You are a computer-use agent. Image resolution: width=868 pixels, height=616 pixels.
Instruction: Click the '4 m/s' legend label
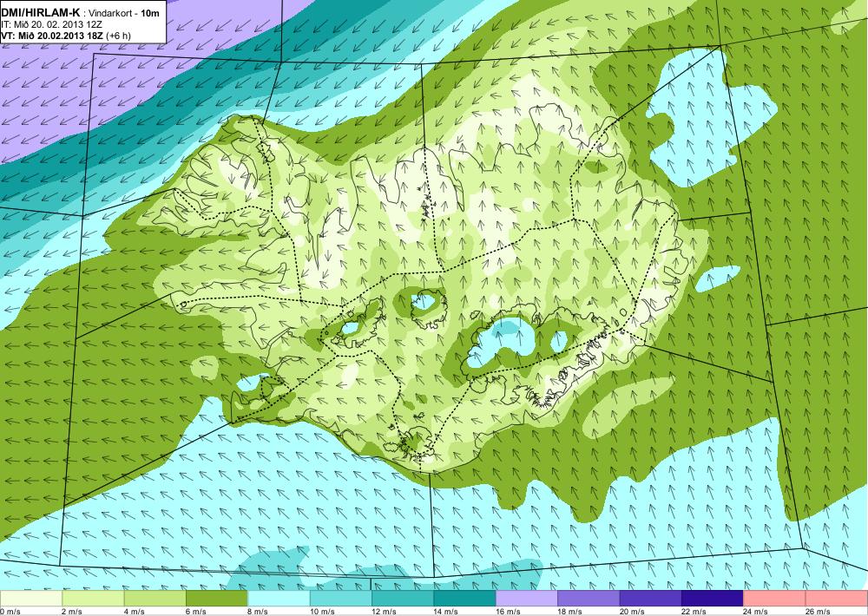coord(135,612)
